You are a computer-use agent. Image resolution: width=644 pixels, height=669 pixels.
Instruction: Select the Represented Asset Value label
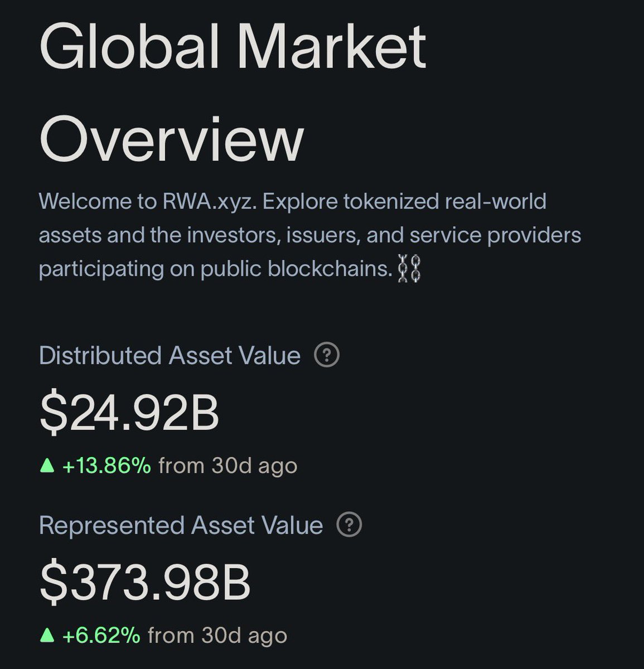(x=181, y=525)
